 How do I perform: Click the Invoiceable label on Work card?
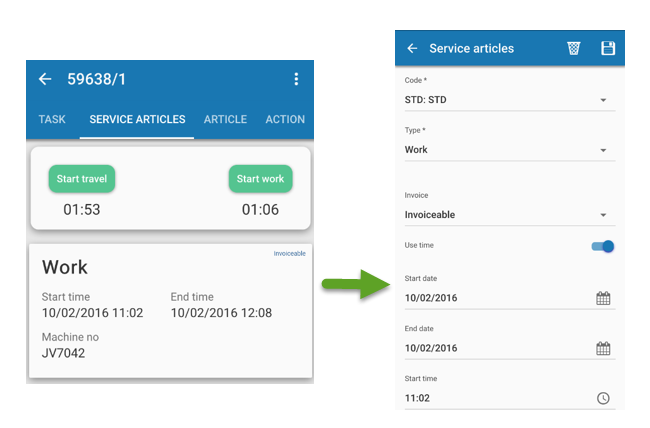[x=289, y=253]
